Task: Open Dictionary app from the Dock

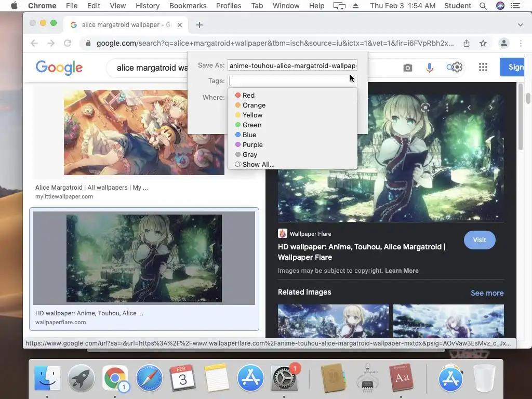Action: point(402,377)
